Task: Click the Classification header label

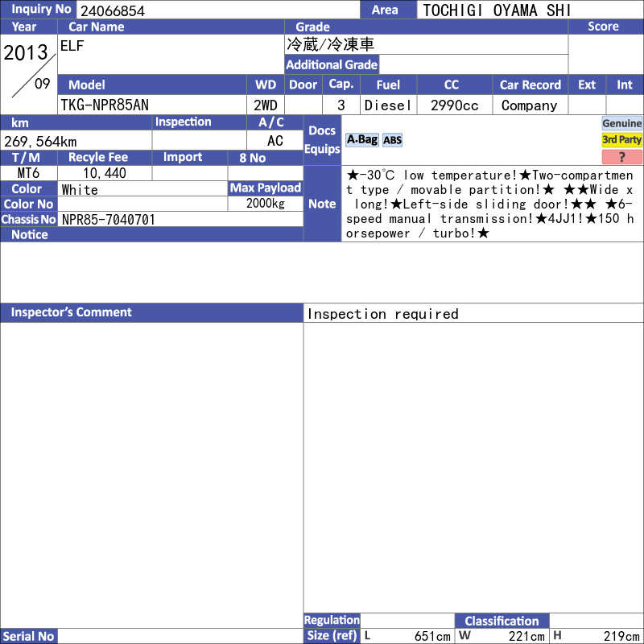Action: pyautogui.click(x=502, y=621)
